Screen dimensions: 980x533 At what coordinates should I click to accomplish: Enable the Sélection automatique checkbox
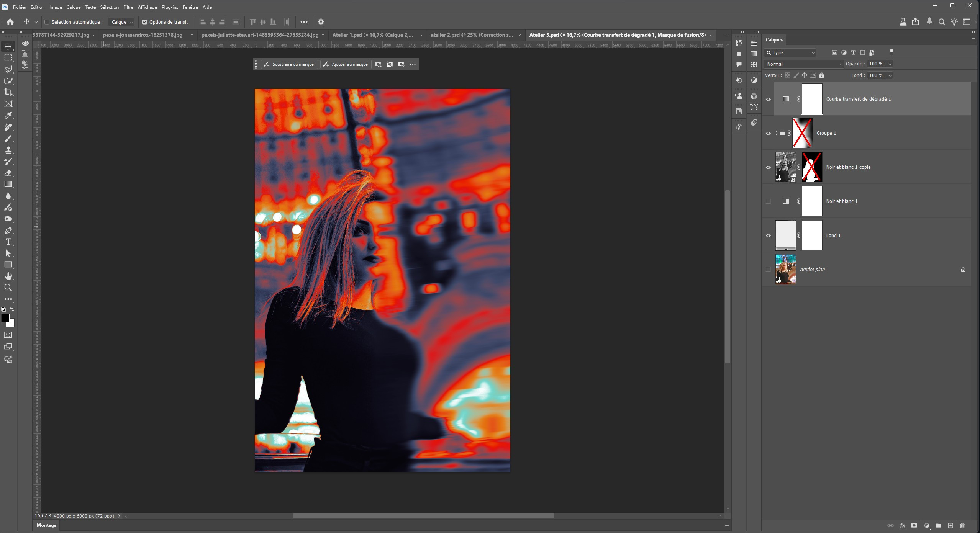click(47, 22)
